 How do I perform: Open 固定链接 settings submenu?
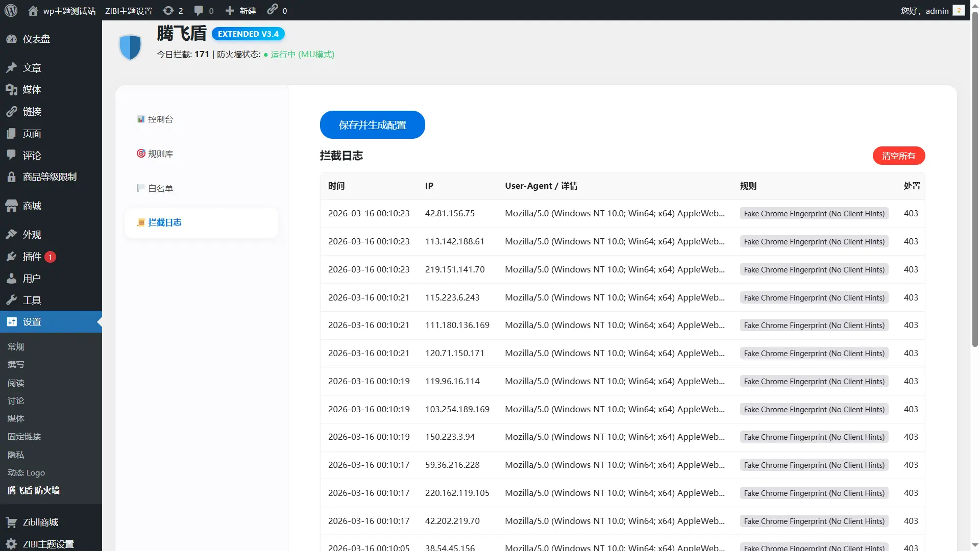tap(24, 436)
